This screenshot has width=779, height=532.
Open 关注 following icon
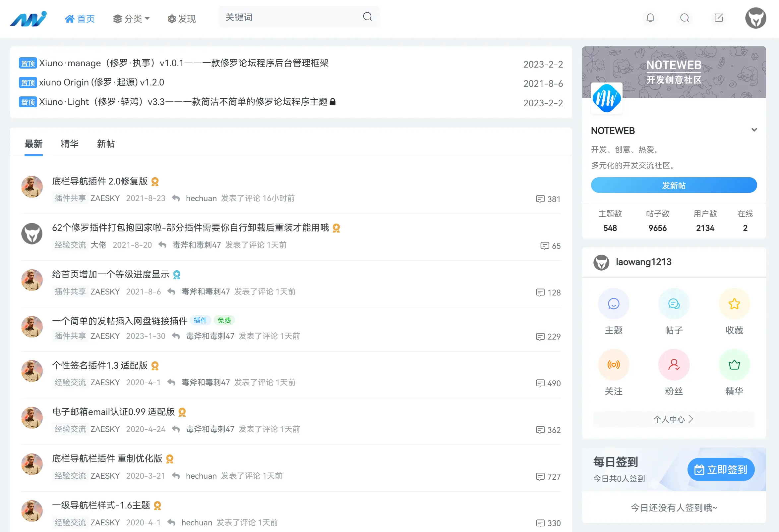[x=613, y=364]
